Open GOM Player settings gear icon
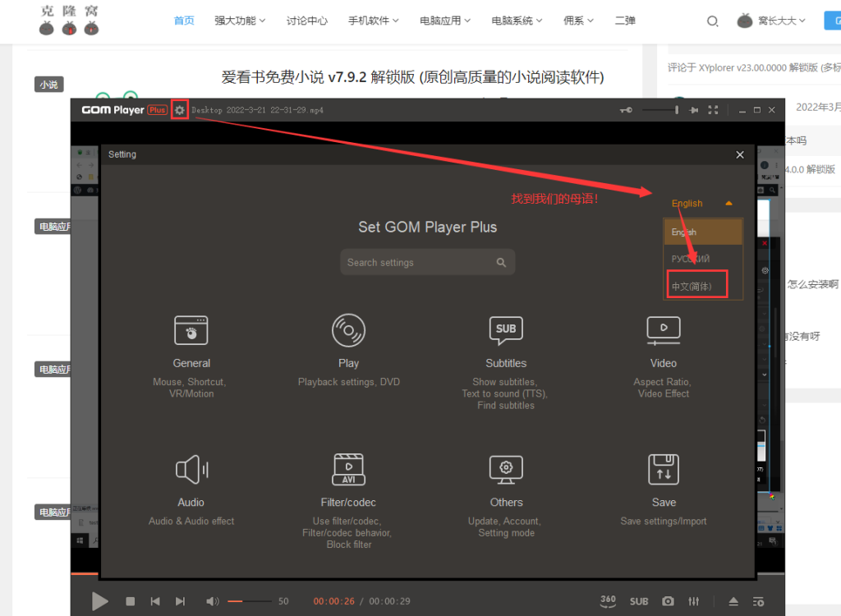The image size is (841, 616). (x=180, y=110)
